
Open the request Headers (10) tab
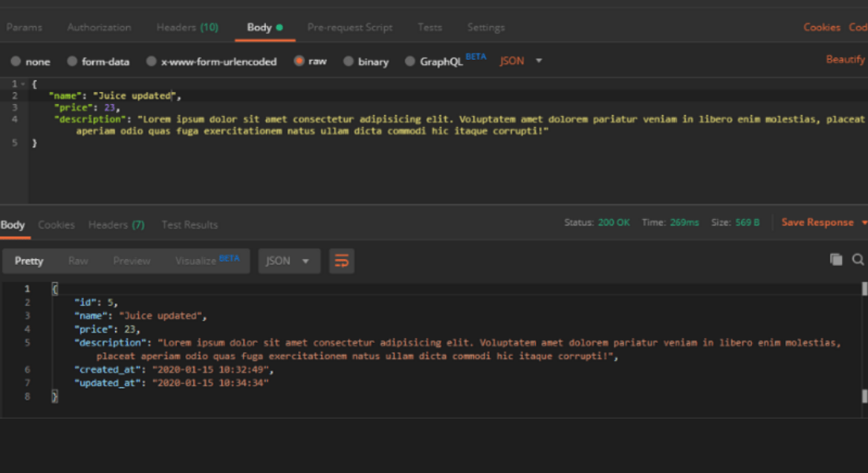(x=187, y=27)
